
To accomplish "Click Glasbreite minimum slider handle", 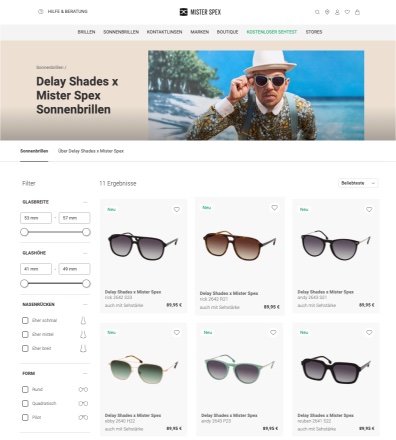I will click(24, 232).
